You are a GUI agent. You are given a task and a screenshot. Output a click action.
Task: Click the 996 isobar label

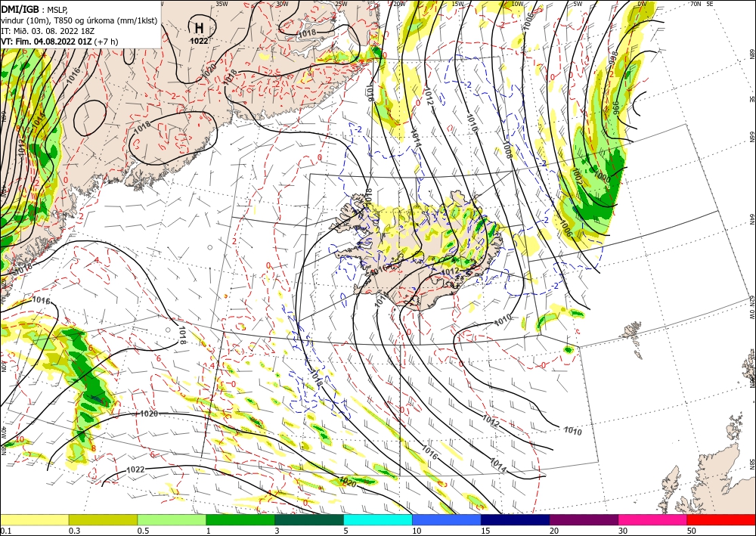coord(615,107)
